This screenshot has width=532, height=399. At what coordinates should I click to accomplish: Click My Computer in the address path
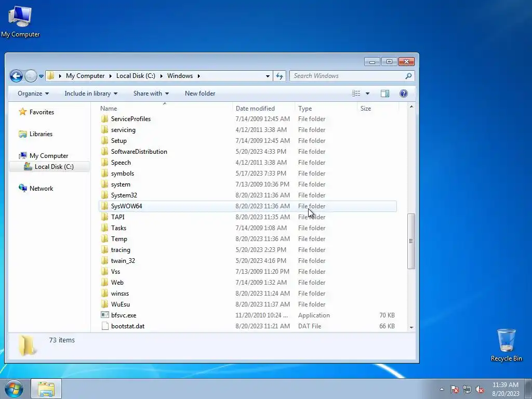(85, 76)
